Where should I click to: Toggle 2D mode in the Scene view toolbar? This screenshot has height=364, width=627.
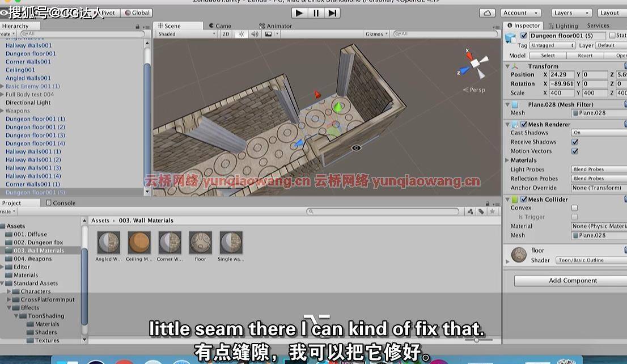(x=226, y=34)
